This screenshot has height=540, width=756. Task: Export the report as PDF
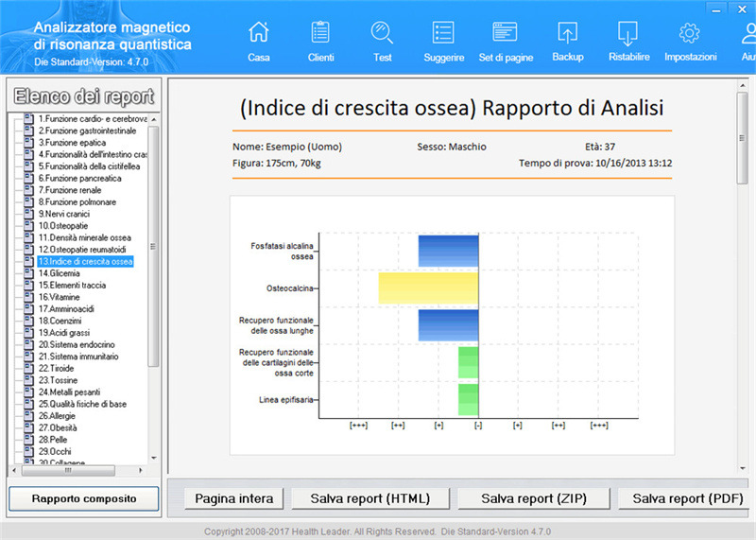(x=687, y=498)
